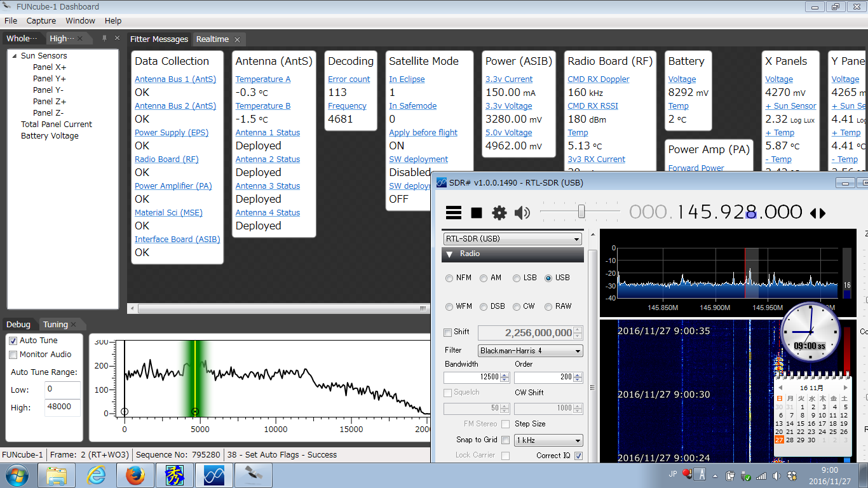
Task: Expand the RTL-SDR (USB) source dropdown
Action: [x=512, y=239]
